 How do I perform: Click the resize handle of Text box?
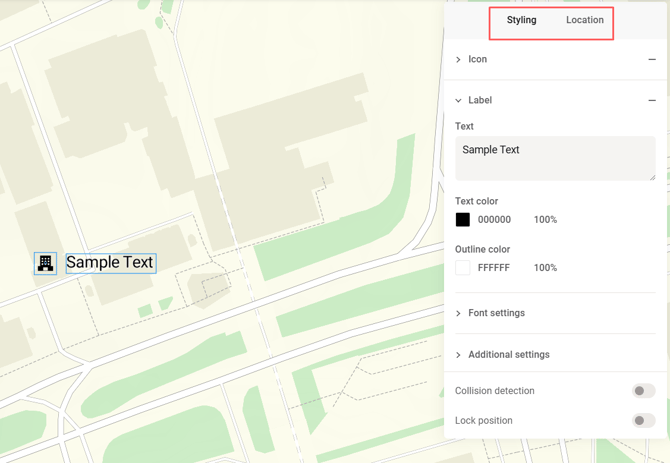point(652,177)
